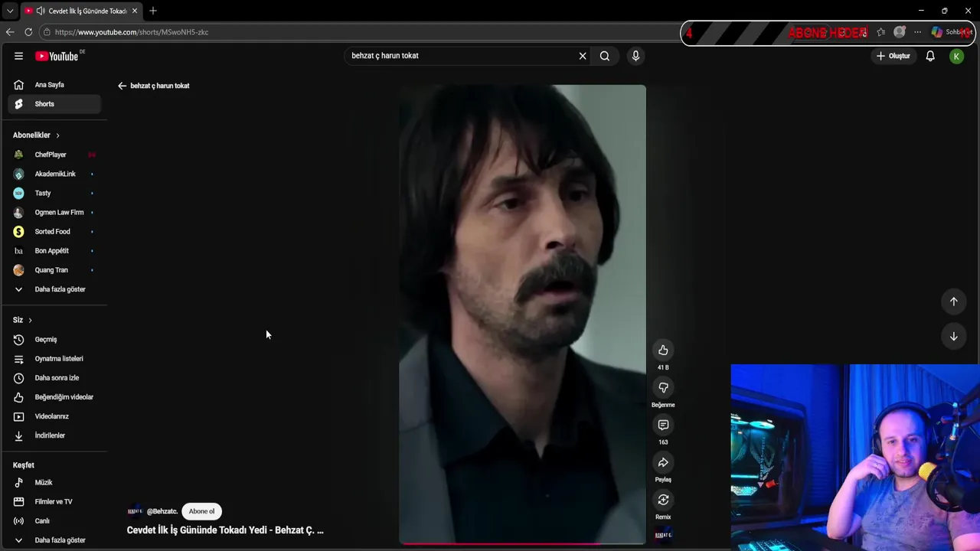Open Filmler ve TV
Viewport: 980px width, 551px height.
pyautogui.click(x=54, y=501)
